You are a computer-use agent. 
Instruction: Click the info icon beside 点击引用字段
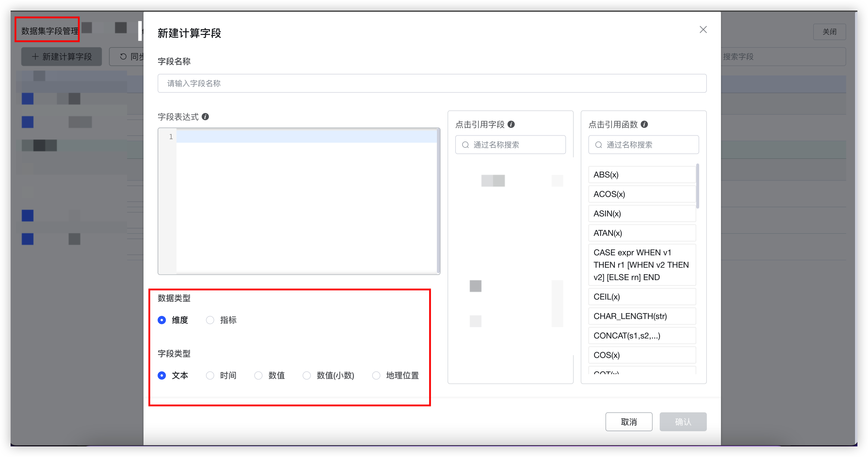[512, 124]
